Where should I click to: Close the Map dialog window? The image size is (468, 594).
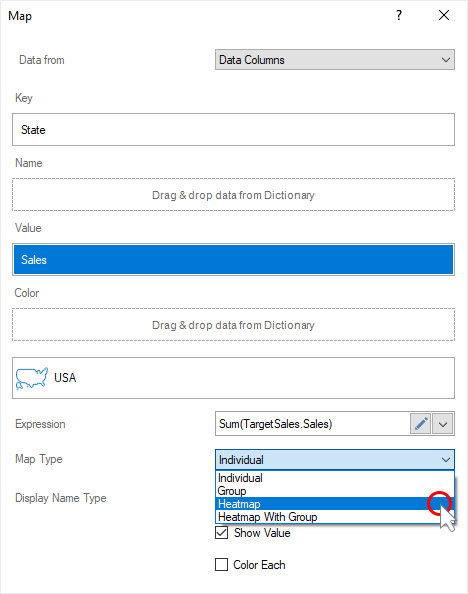[444, 16]
